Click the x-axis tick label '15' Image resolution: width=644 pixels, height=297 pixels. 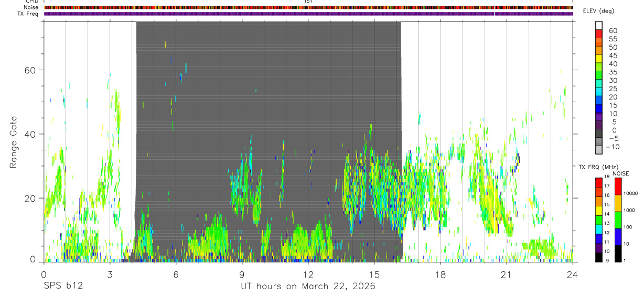coord(374,274)
